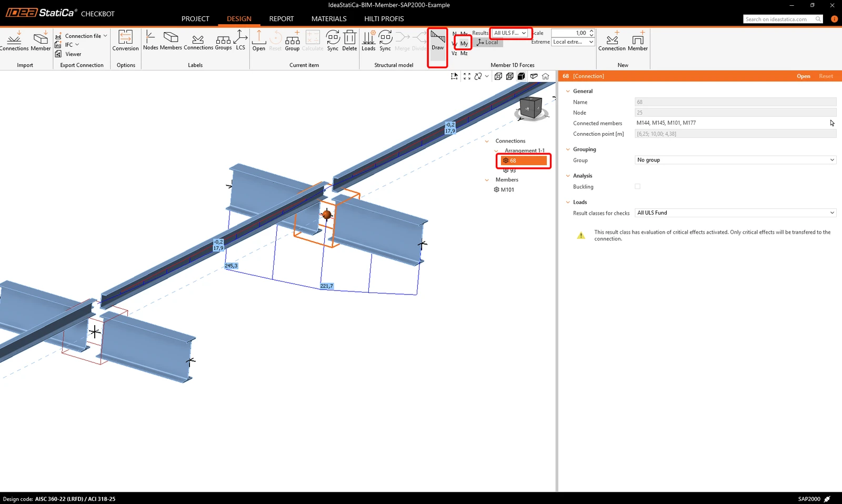Switch to the PROJECT tab
This screenshot has height=504, width=842.
(x=195, y=18)
